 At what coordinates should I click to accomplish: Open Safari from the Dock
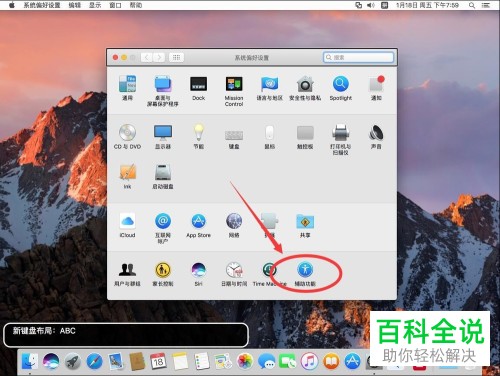click(x=94, y=361)
